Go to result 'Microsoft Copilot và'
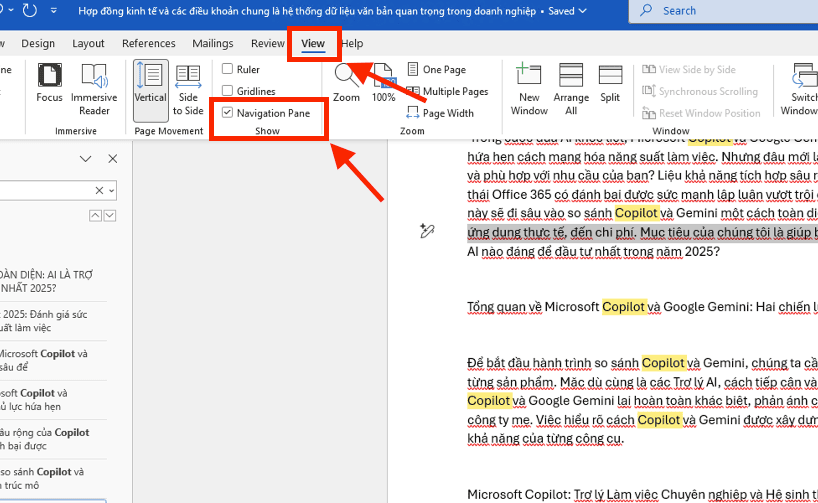Viewport: 818px width, 503px height. click(53, 360)
